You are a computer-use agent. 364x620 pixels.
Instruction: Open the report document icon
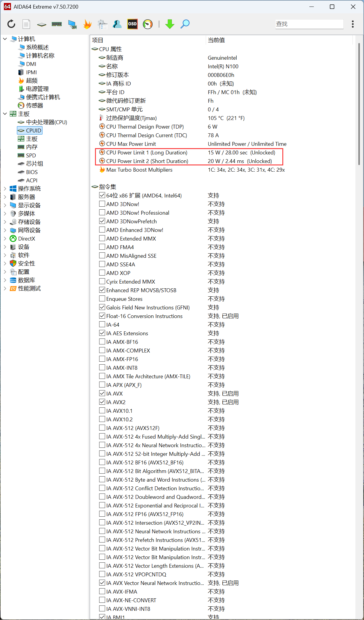(x=26, y=24)
